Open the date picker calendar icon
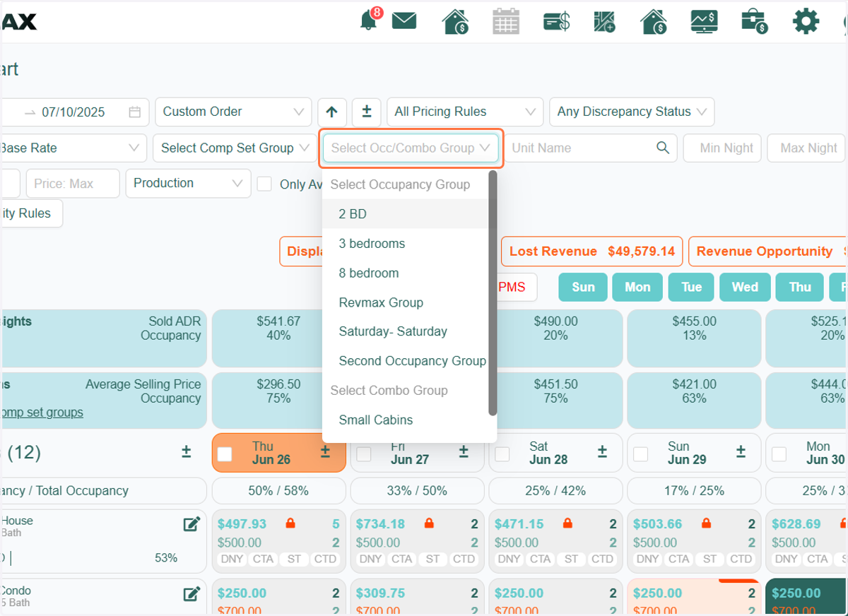The image size is (848, 616). point(135,112)
